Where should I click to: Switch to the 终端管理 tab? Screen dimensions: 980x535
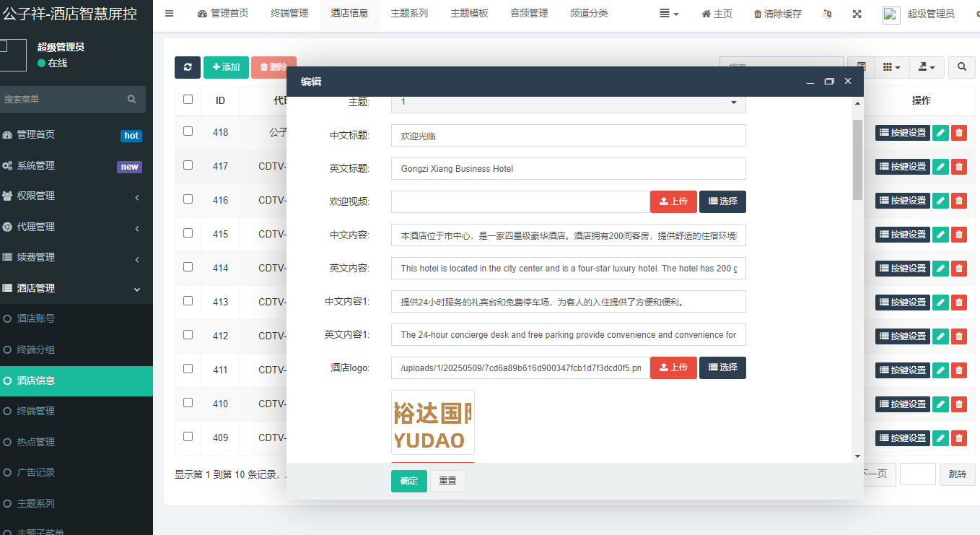289,13
